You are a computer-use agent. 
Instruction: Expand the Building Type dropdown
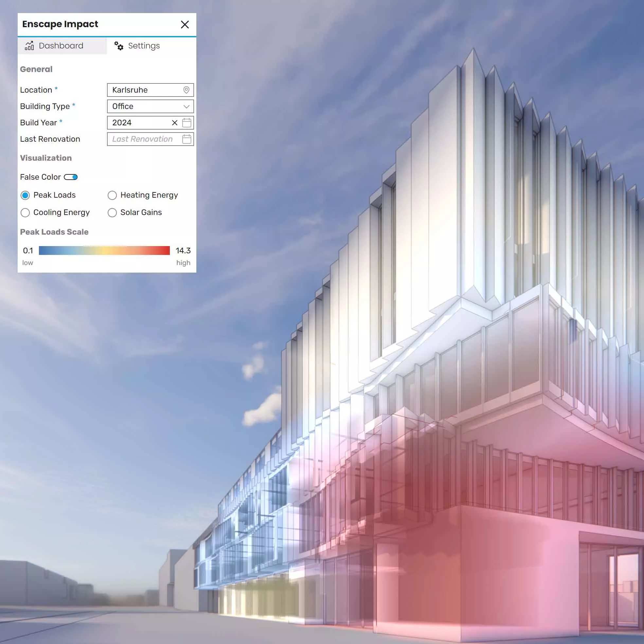pos(186,106)
